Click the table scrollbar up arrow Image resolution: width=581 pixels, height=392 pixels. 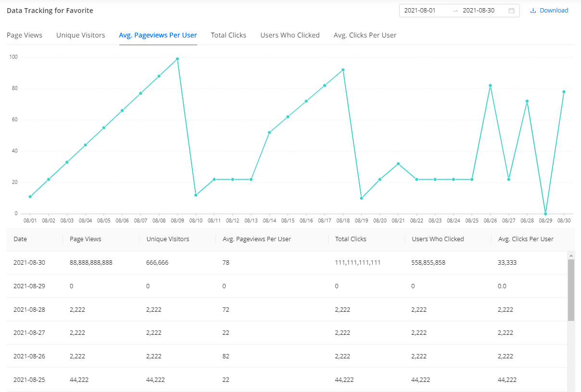[571, 255]
